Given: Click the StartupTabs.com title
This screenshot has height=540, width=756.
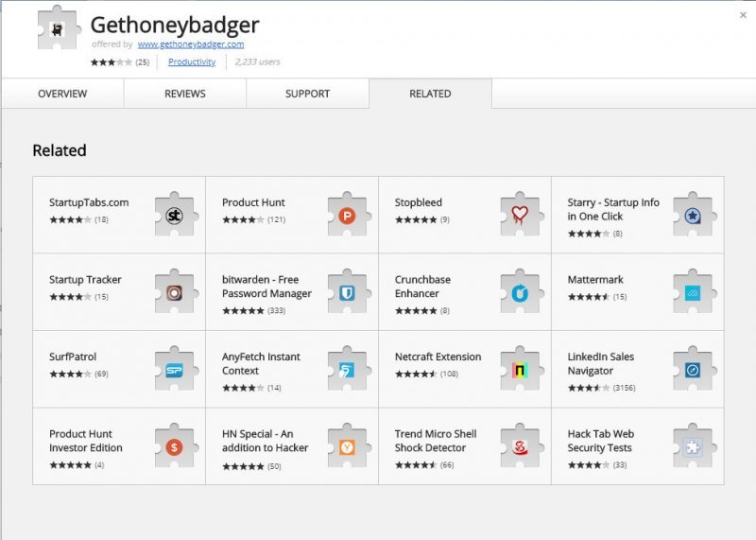Looking at the screenshot, I should point(89,202).
